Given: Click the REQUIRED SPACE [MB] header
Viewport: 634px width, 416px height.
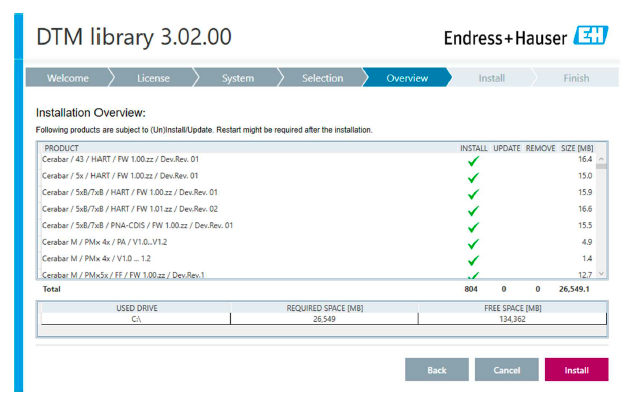Looking at the screenshot, I should [x=325, y=308].
